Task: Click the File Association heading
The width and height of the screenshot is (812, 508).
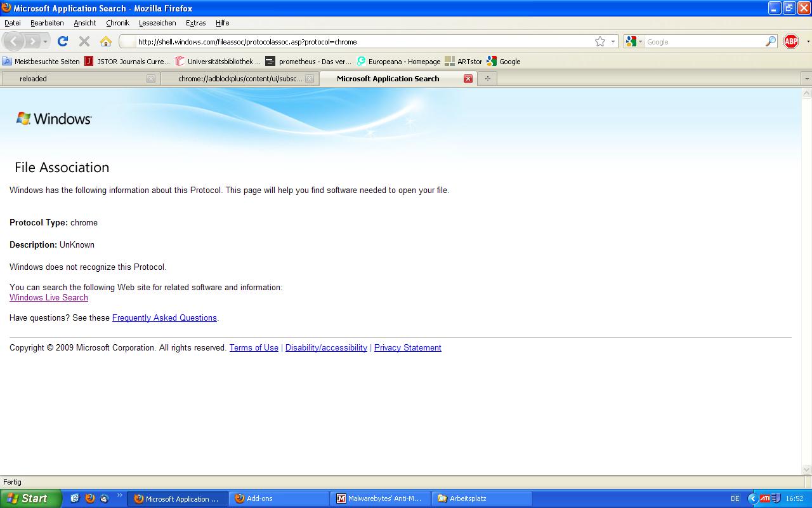Action: tap(62, 167)
